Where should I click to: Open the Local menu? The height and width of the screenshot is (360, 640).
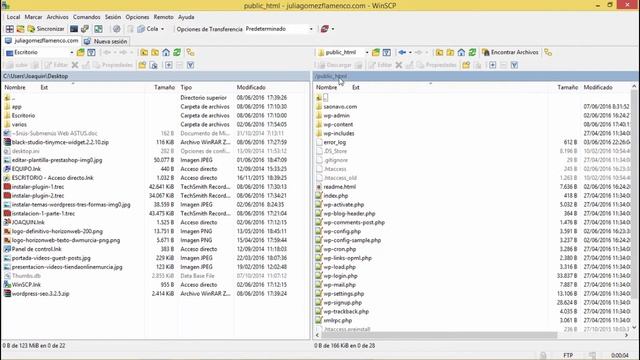[x=13, y=17]
